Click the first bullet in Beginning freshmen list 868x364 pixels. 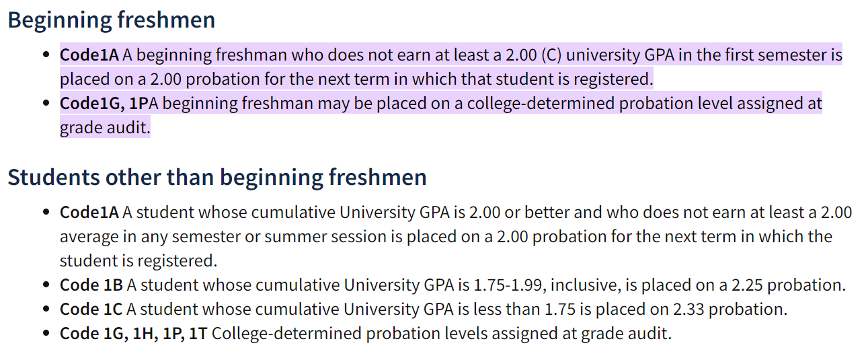point(46,55)
